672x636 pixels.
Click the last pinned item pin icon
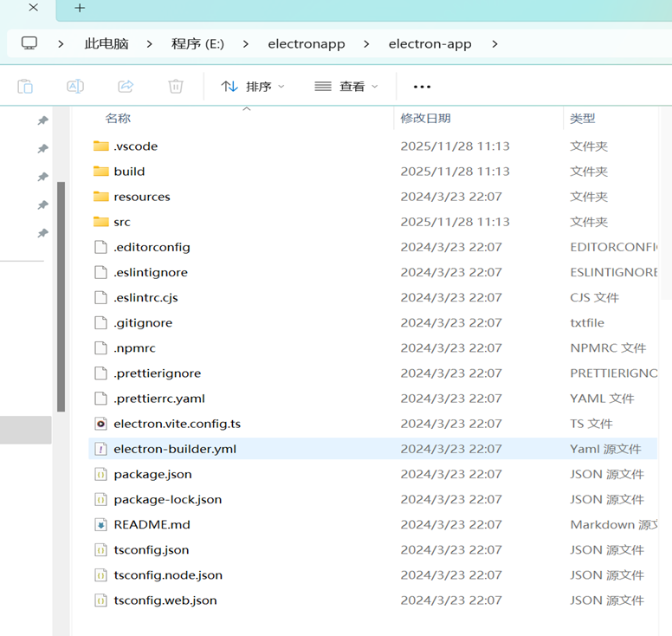pyautogui.click(x=42, y=233)
